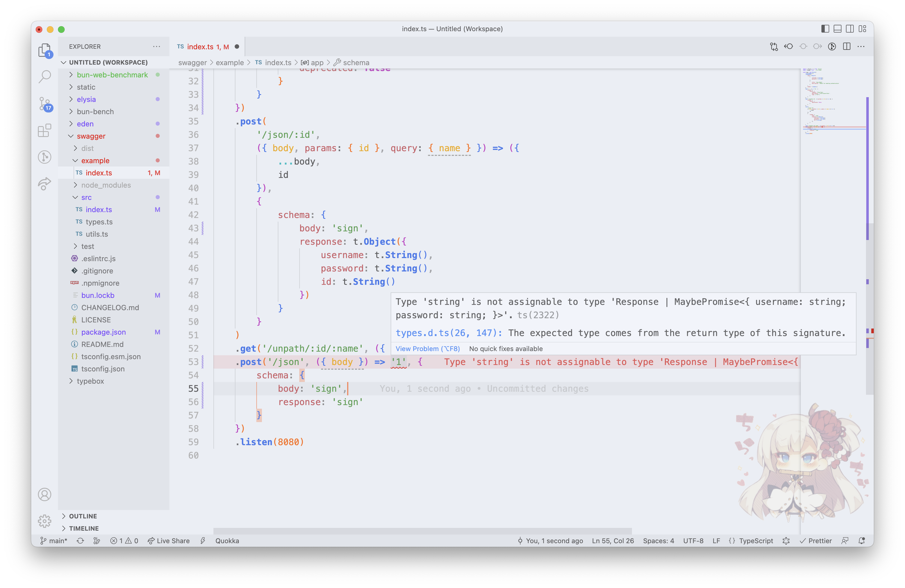Collapse the example folder
This screenshot has width=905, height=588.
click(x=113, y=160)
